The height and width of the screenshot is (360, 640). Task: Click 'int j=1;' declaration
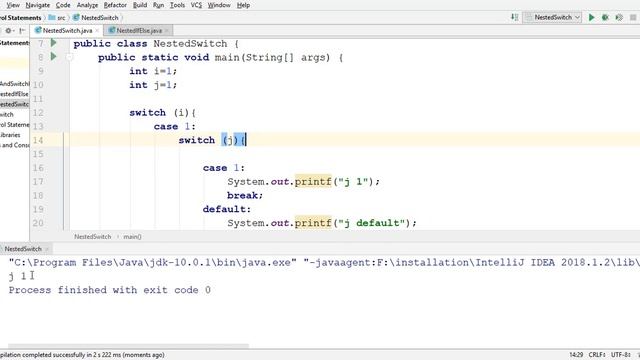tap(153, 85)
